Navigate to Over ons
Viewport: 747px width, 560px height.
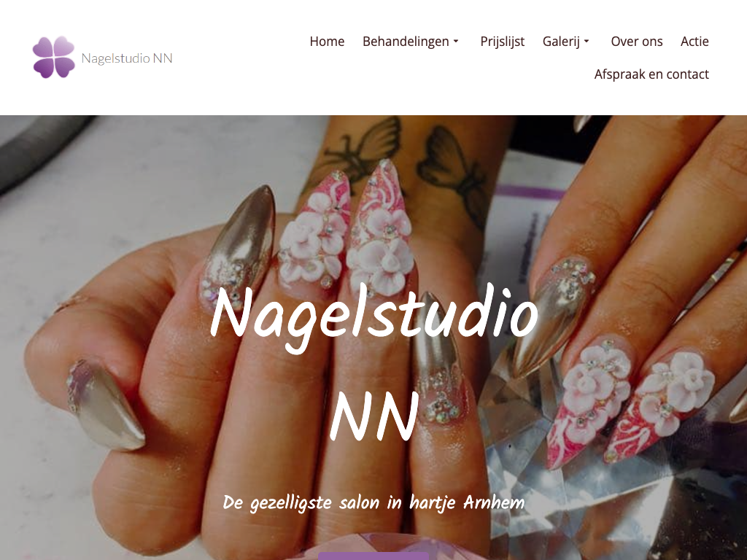[636, 42]
